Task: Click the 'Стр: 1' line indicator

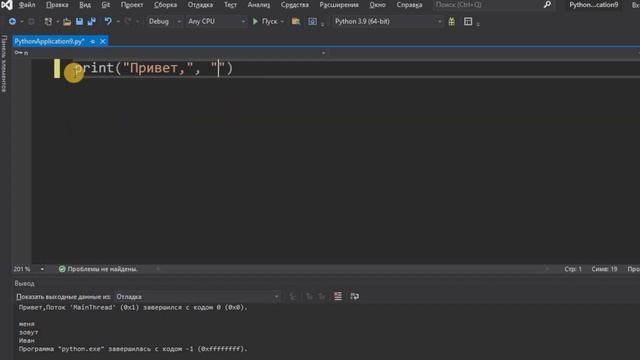Action: click(x=573, y=269)
